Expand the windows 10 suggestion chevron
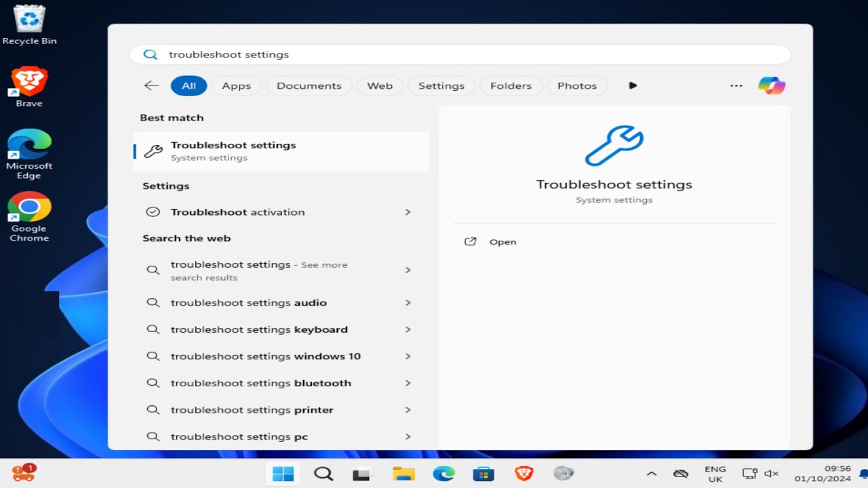 (x=408, y=357)
